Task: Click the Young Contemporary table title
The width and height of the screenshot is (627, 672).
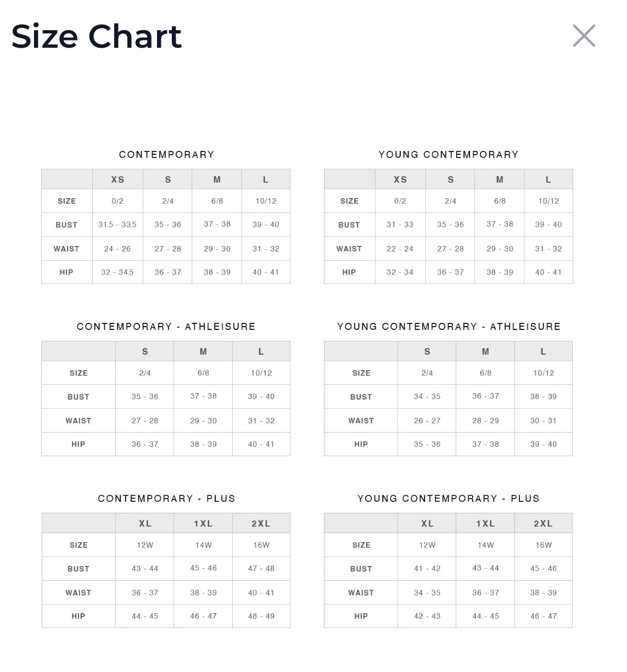Action: (449, 154)
